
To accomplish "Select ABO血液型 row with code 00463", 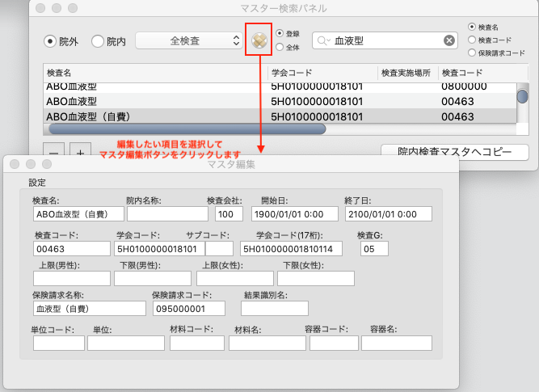I will (280, 101).
